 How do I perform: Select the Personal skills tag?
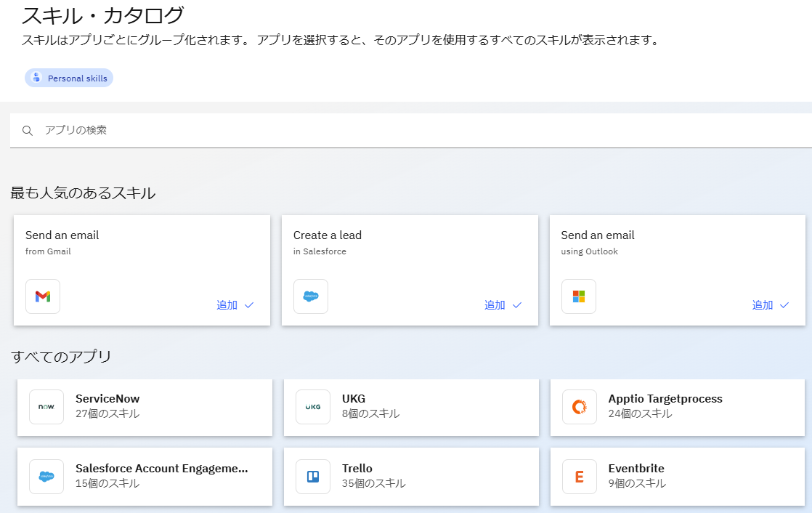pos(69,78)
